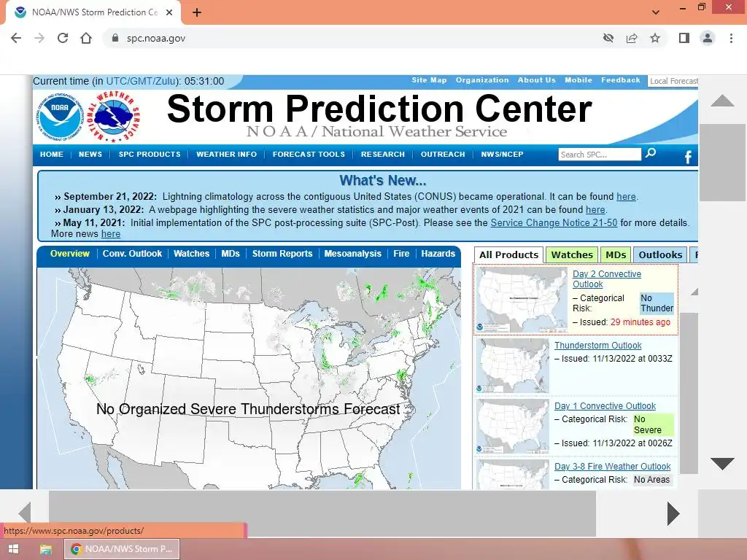Screen dimensions: 747x560
Task: Expand the tab search chevron
Action: 656,12
